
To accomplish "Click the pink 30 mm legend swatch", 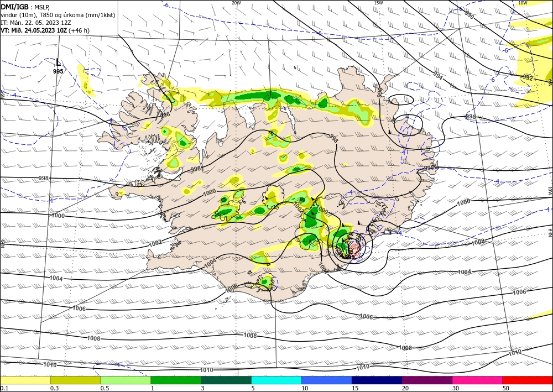I will pyautogui.click(x=478, y=380).
